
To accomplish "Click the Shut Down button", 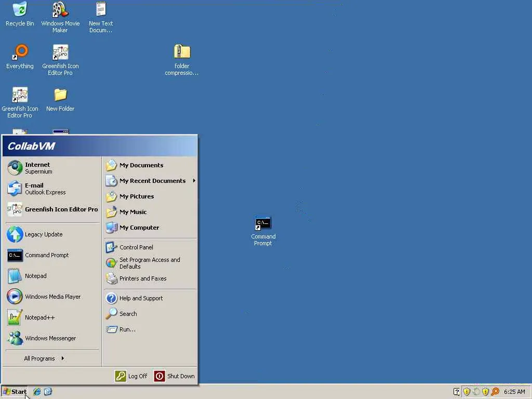I will (x=175, y=376).
